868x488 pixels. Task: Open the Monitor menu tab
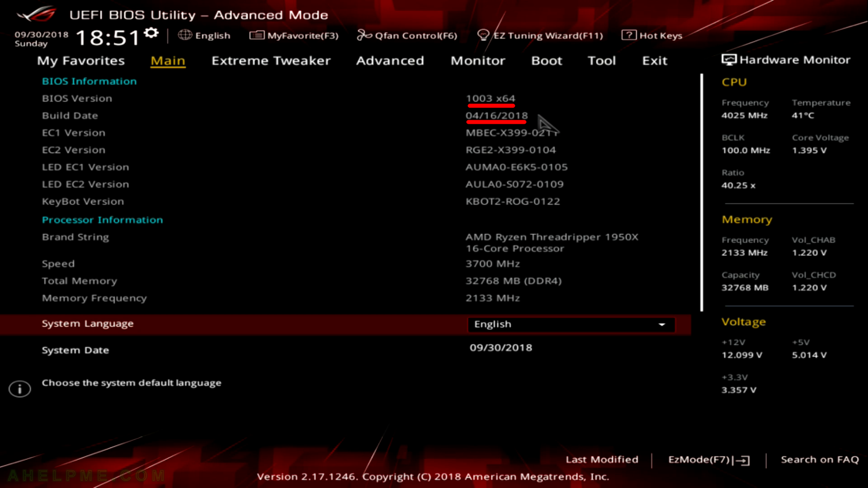pos(477,60)
